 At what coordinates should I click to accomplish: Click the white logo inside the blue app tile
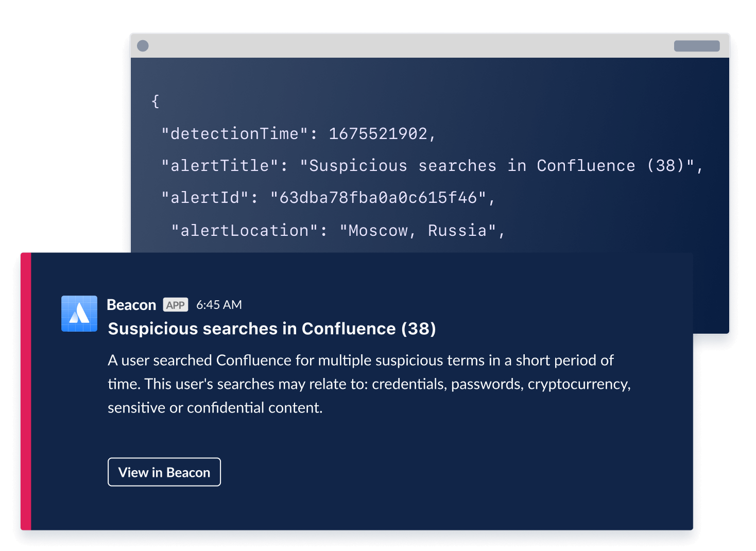click(79, 313)
